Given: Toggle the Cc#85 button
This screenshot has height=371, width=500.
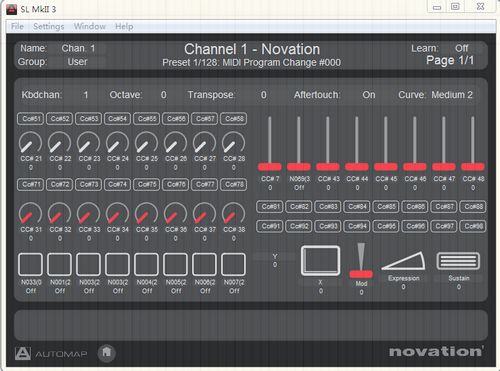Looking at the screenshot, I should [386, 207].
